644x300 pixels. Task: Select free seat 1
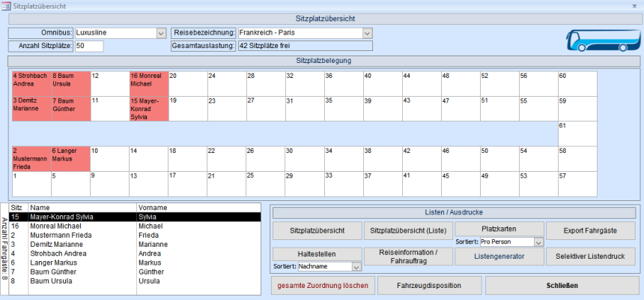tap(31, 184)
